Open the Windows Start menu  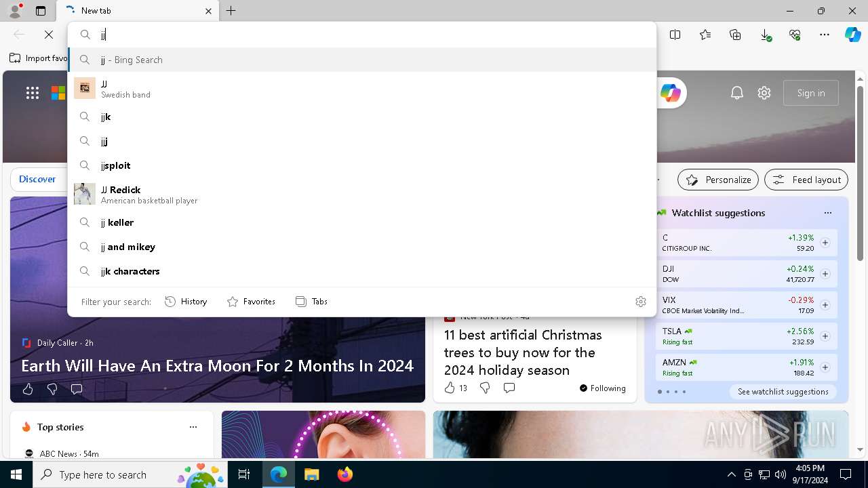click(16, 474)
